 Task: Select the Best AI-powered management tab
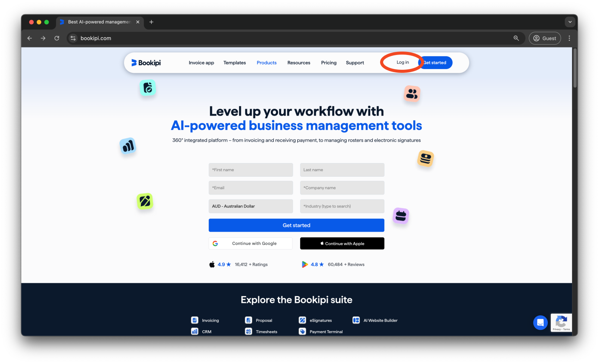[99, 22]
